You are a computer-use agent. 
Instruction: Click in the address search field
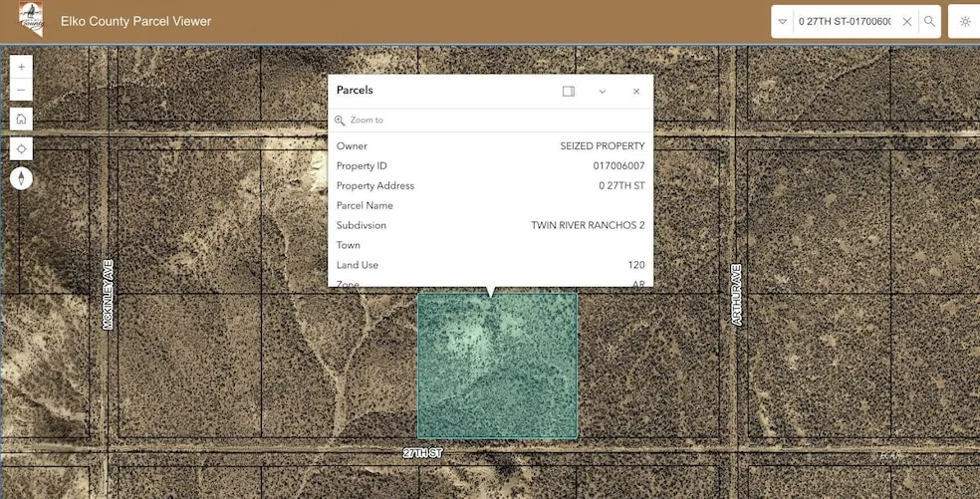(x=844, y=22)
